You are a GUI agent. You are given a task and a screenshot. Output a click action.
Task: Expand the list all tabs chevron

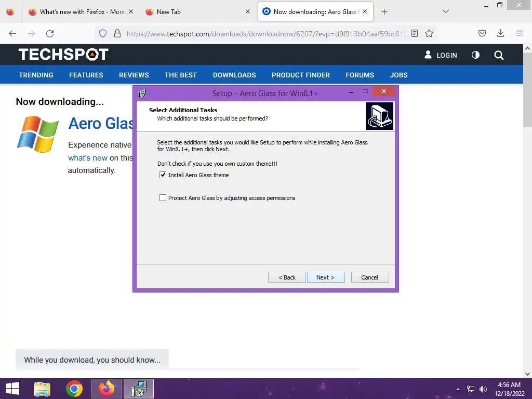(x=446, y=11)
